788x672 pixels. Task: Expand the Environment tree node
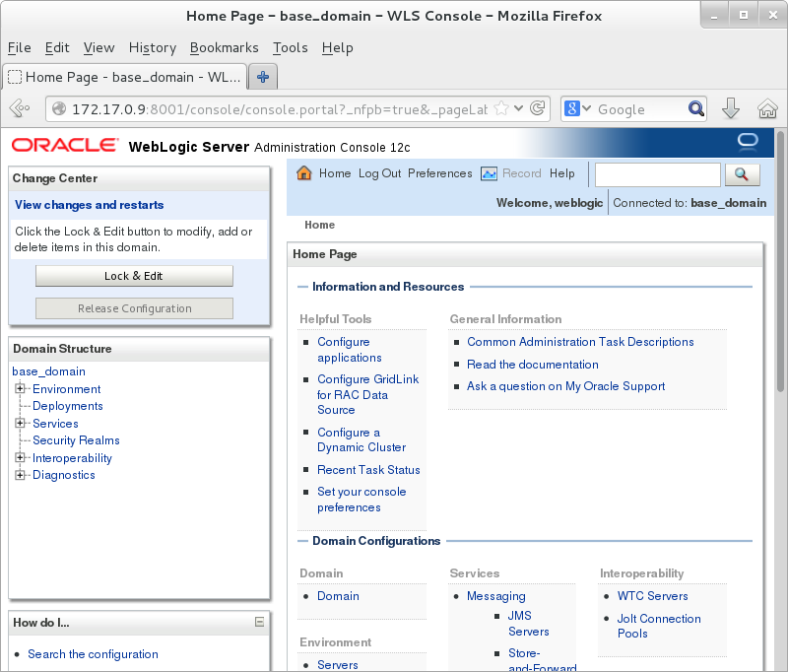coord(20,389)
